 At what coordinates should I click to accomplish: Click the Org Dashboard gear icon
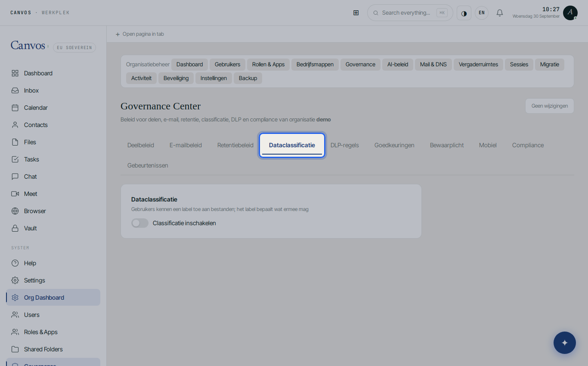pos(15,298)
